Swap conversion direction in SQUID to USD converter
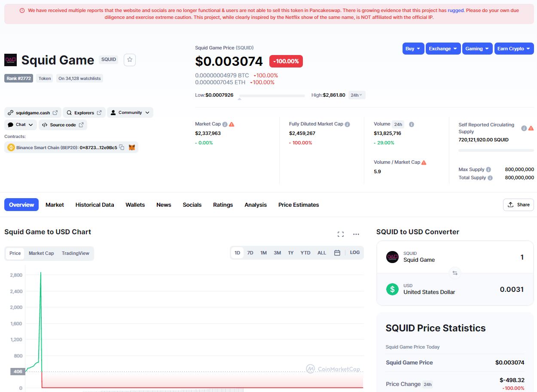The width and height of the screenshot is (537, 392). click(x=455, y=273)
